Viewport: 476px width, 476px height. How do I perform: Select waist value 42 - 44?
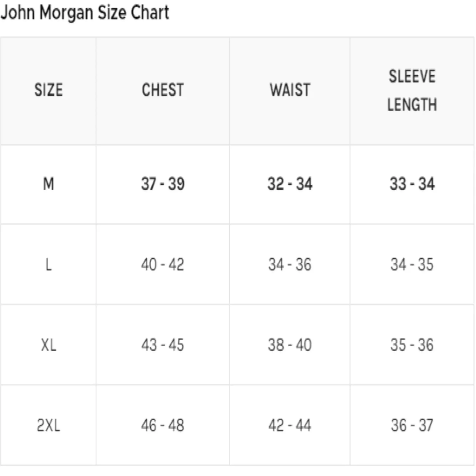290,425
